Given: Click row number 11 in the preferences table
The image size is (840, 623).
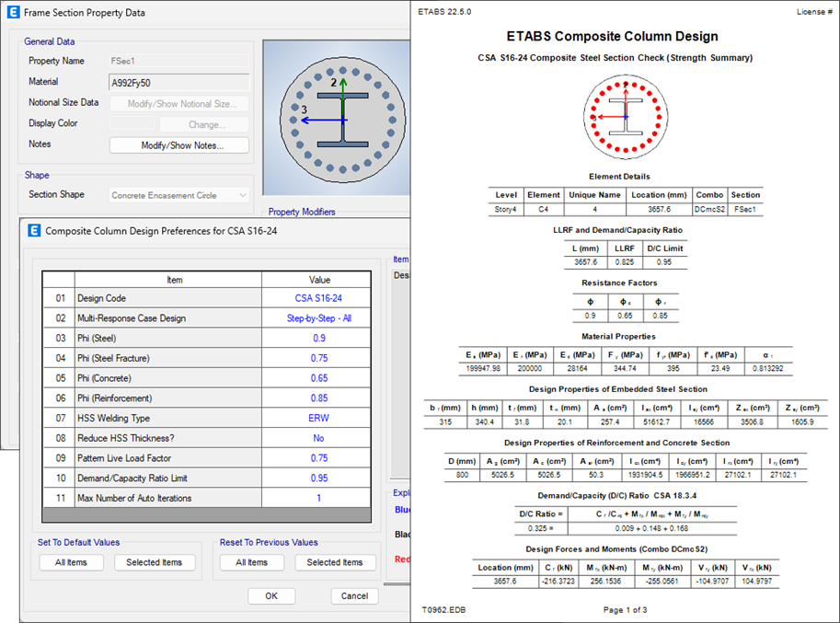Looking at the screenshot, I should click(x=59, y=498).
